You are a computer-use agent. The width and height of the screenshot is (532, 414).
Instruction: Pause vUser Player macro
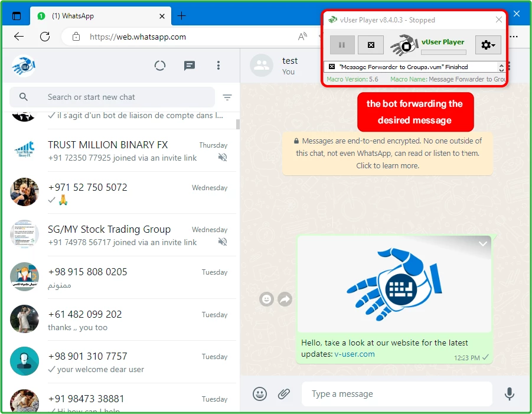click(342, 45)
